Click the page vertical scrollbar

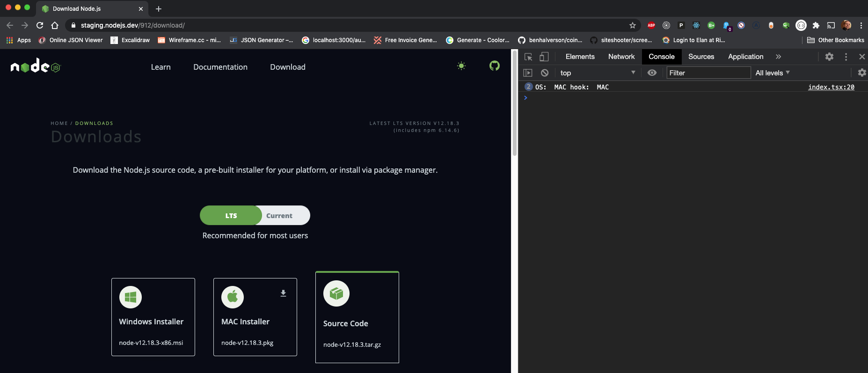(x=514, y=103)
